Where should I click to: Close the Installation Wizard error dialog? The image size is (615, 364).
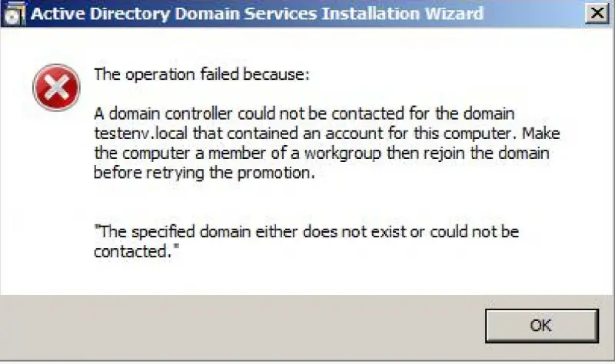[597, 13]
